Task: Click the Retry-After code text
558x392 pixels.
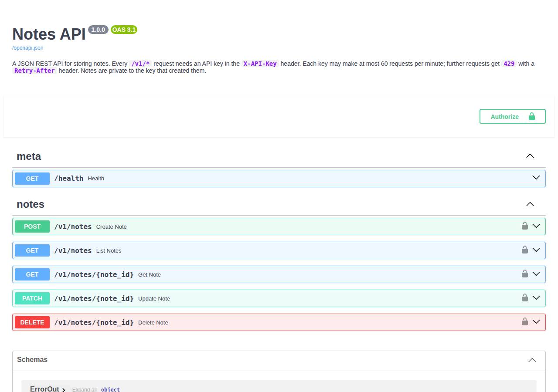Action: pyautogui.click(x=34, y=71)
